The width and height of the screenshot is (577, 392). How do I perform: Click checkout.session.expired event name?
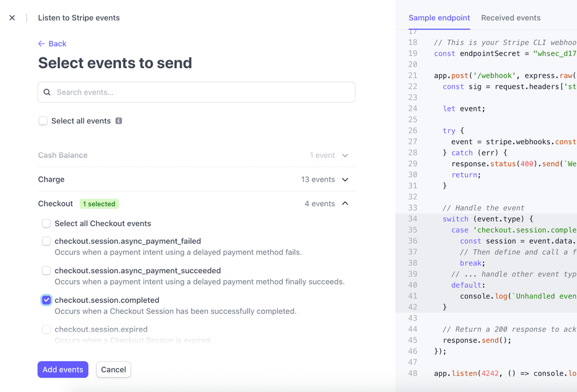(x=101, y=330)
